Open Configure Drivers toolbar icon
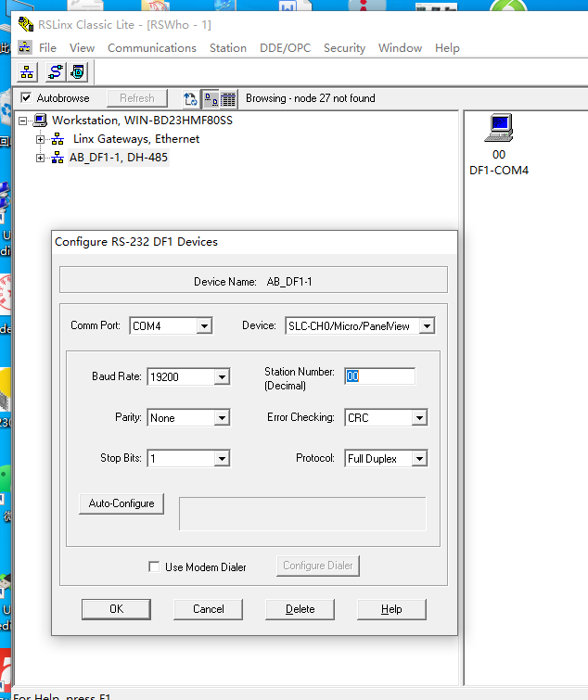Viewport: 588px width, 700px height. click(55, 71)
